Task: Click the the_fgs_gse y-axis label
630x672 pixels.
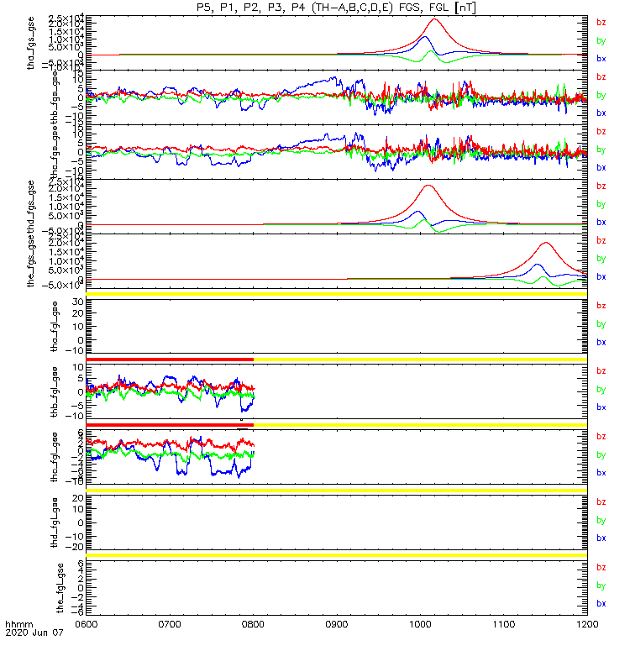Action: pos(30,261)
